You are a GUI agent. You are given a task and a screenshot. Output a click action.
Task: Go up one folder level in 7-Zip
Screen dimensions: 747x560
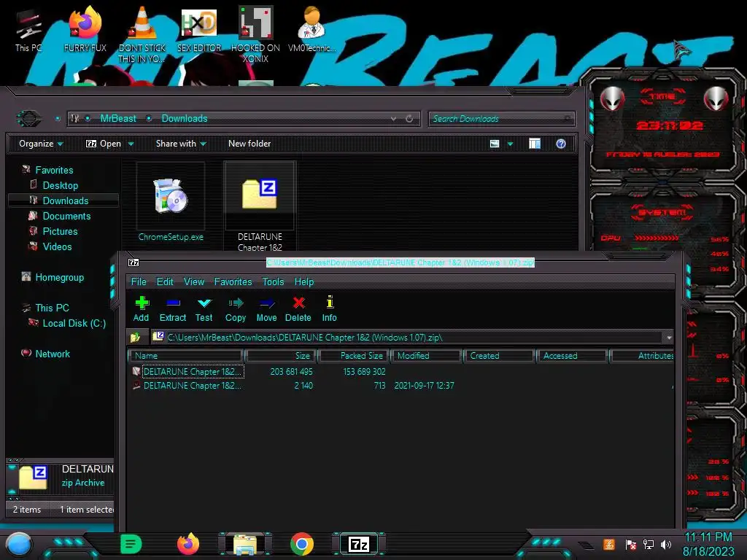tap(136, 337)
